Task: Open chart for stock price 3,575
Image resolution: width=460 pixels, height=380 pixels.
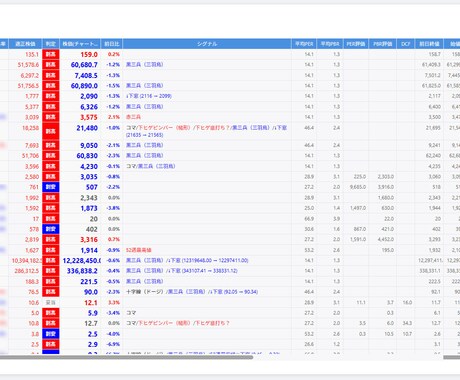Action: coord(89,117)
